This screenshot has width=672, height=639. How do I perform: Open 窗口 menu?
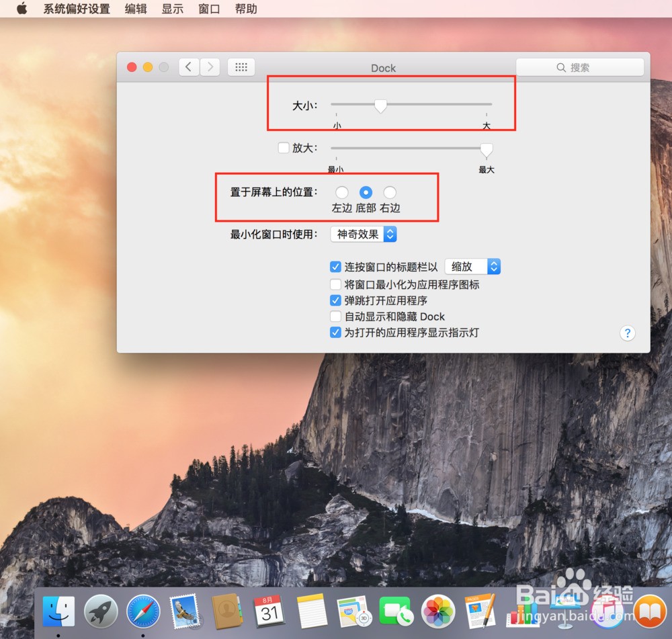pyautogui.click(x=209, y=9)
